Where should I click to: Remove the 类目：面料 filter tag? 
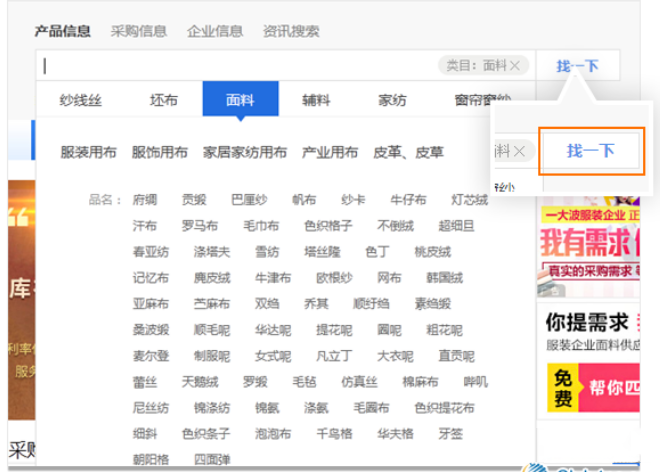coord(515,66)
